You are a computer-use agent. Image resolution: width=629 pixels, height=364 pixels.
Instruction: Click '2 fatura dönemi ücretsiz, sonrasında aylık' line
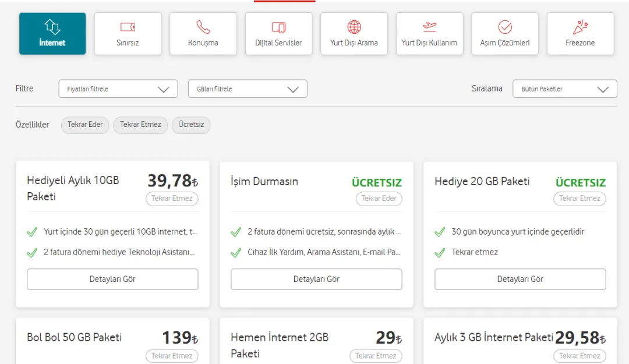tap(324, 232)
